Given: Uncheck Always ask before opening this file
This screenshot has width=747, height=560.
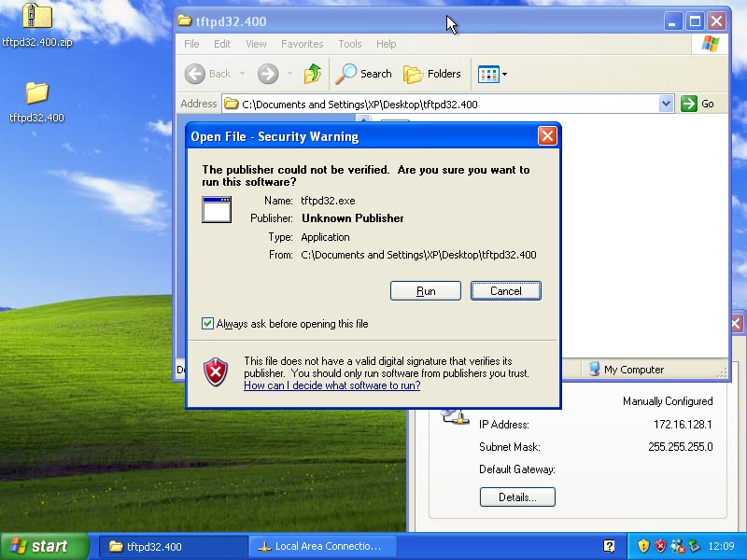Looking at the screenshot, I should click(x=208, y=324).
